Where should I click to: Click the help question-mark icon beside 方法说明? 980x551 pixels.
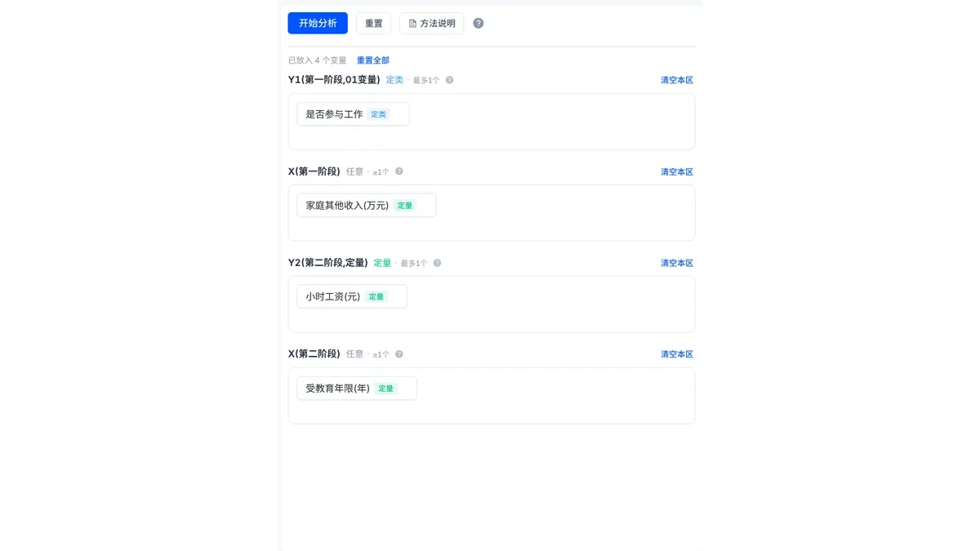tap(479, 24)
